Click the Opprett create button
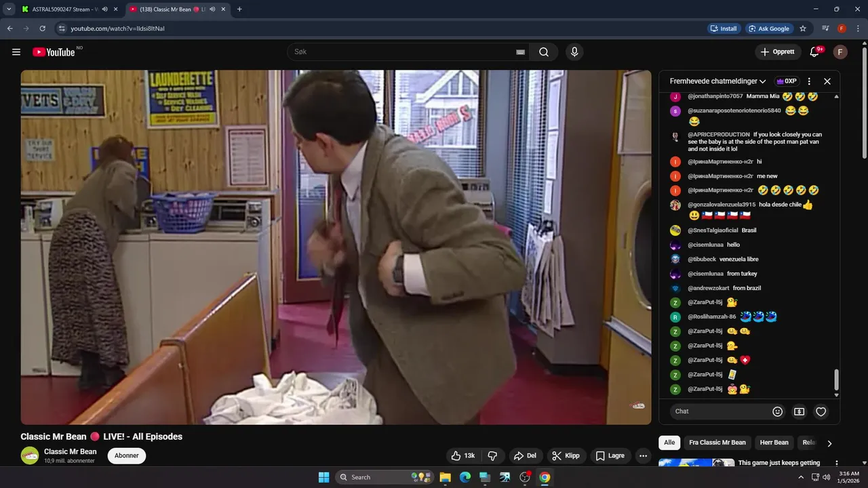868x488 pixels. point(778,52)
